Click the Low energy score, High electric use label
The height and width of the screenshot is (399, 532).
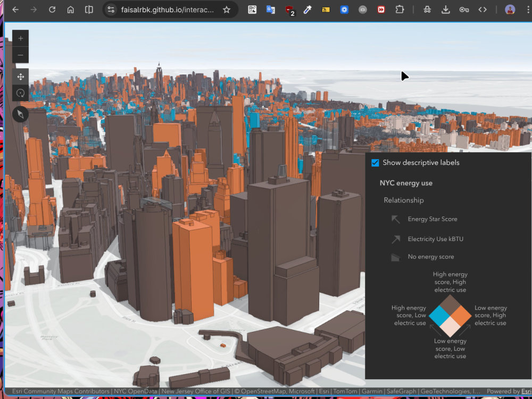(491, 315)
